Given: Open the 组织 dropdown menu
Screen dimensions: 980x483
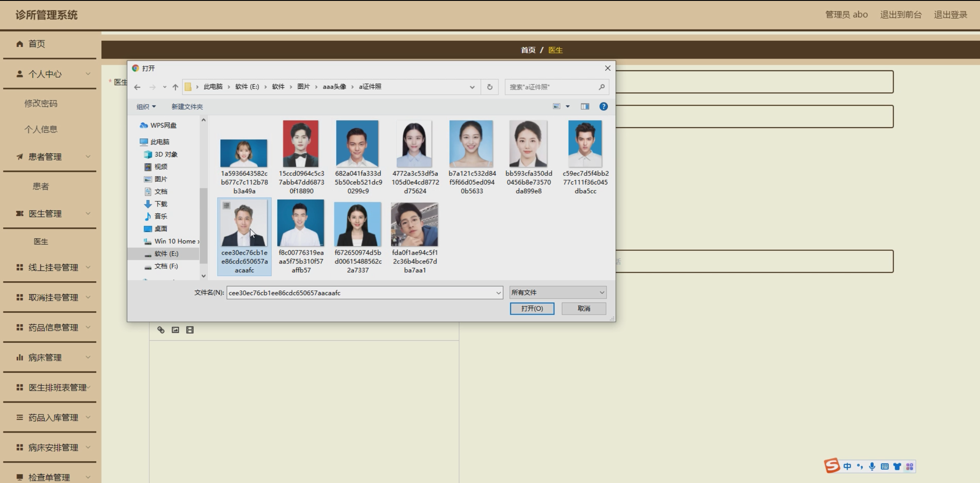Looking at the screenshot, I should click(146, 107).
